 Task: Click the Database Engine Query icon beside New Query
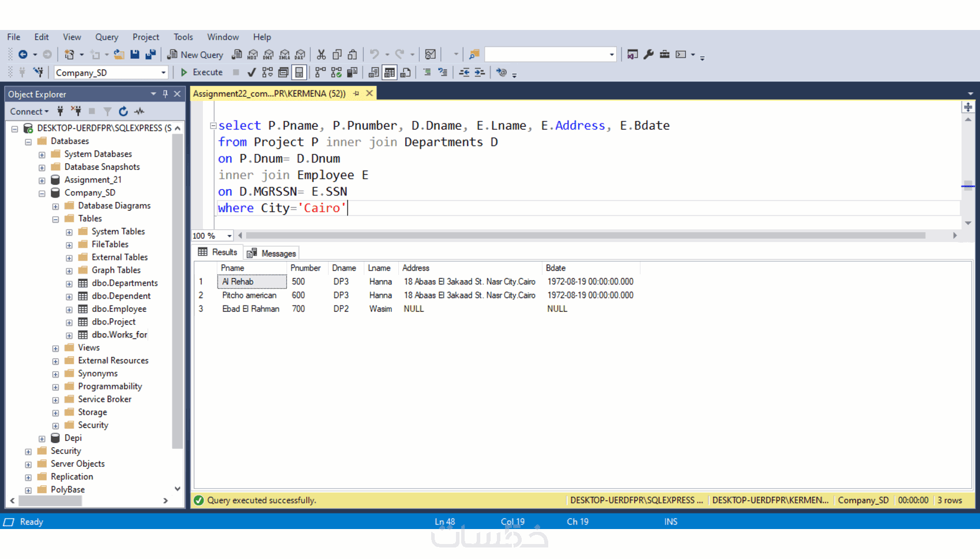point(237,54)
